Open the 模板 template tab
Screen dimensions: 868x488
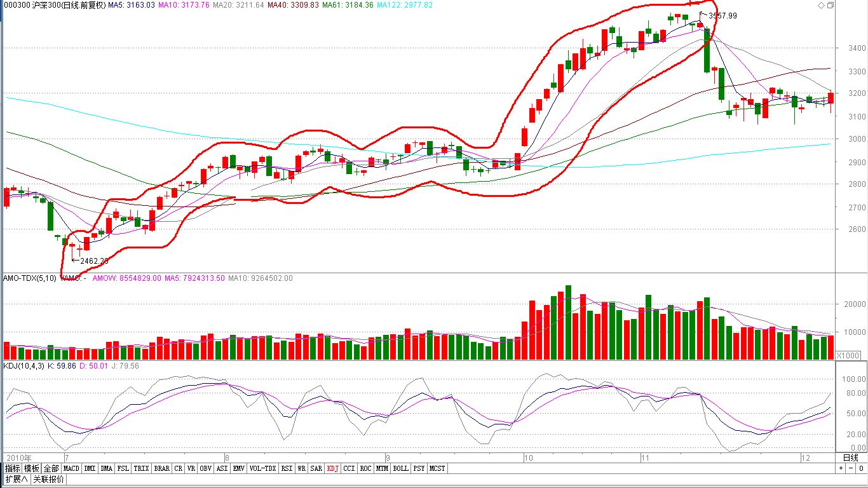click(32, 468)
